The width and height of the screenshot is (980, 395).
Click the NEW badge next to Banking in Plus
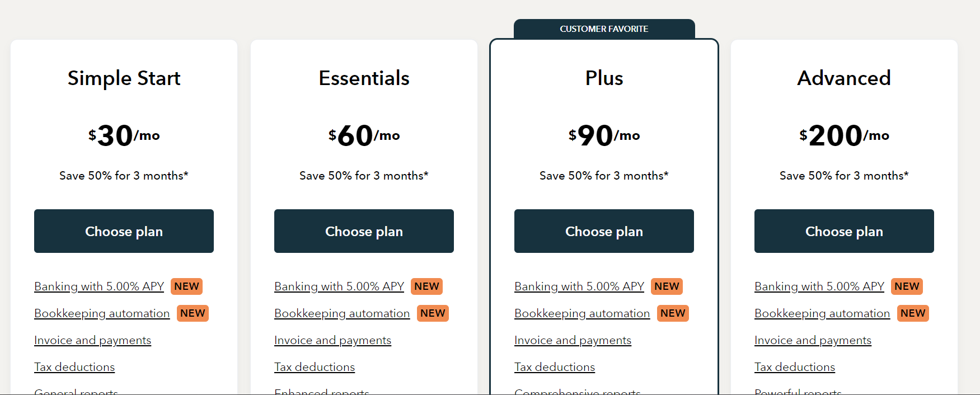tap(667, 286)
